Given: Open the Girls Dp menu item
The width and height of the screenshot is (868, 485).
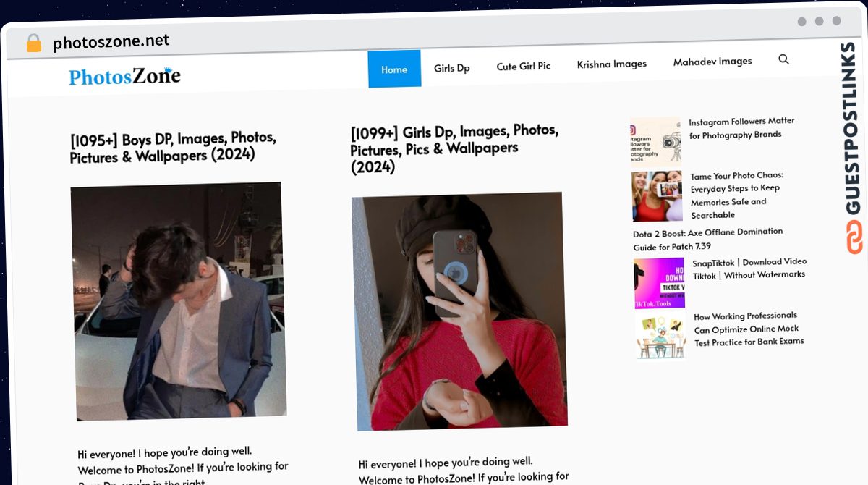Looking at the screenshot, I should coord(452,68).
